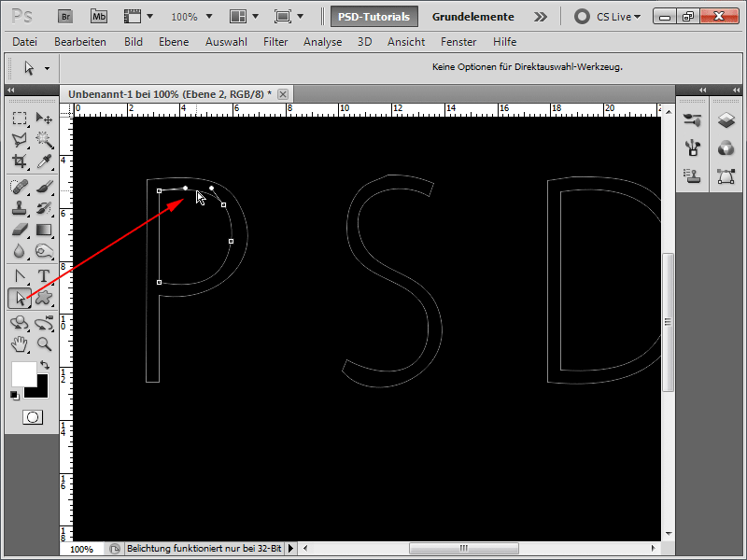The image size is (747, 560).
Task: Select the Custom Shape tool
Action: point(44,298)
